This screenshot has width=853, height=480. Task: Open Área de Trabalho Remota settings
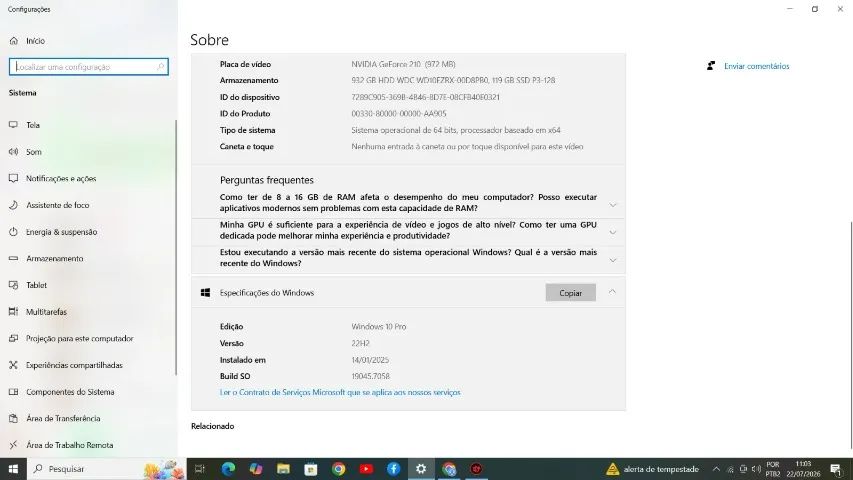(x=61, y=445)
